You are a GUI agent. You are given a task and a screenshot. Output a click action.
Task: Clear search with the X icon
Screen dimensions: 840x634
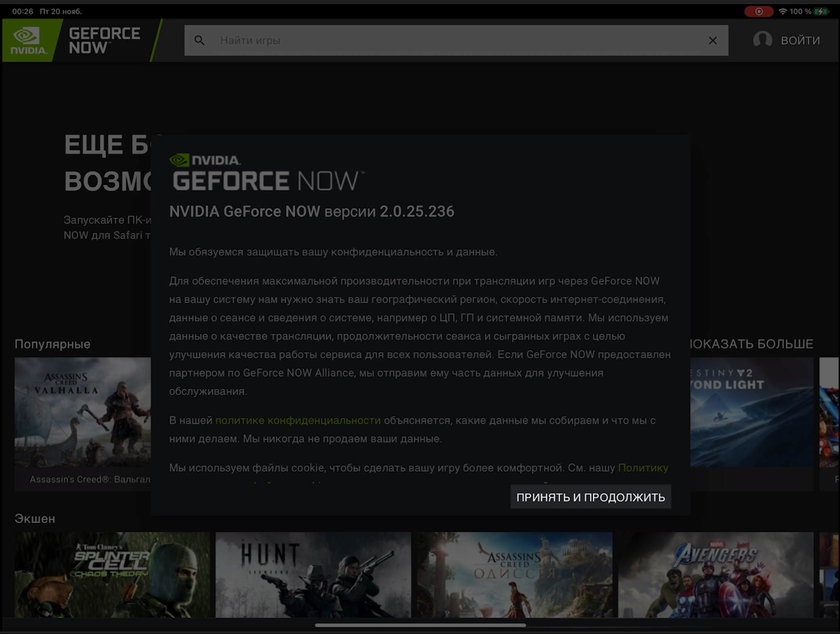click(712, 41)
